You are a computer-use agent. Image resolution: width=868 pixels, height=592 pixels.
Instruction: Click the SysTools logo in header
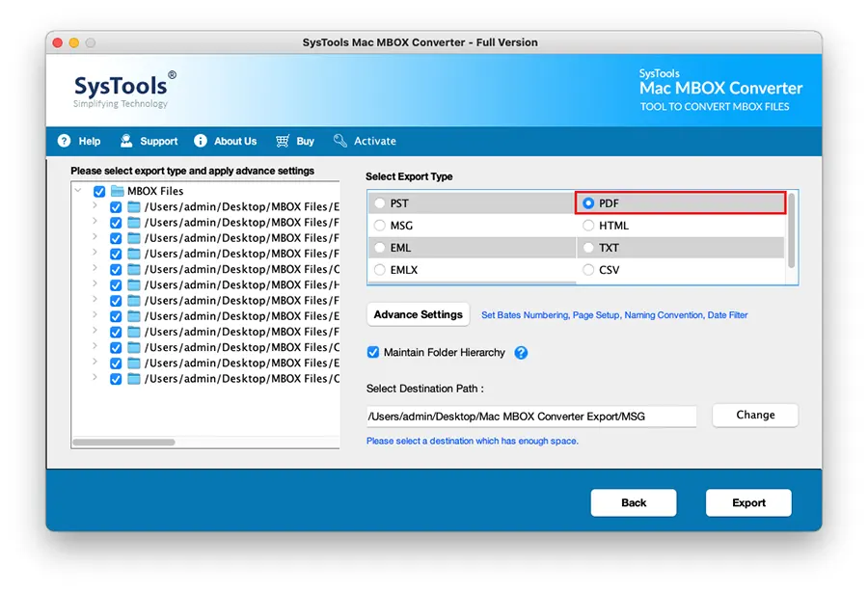[x=124, y=89]
